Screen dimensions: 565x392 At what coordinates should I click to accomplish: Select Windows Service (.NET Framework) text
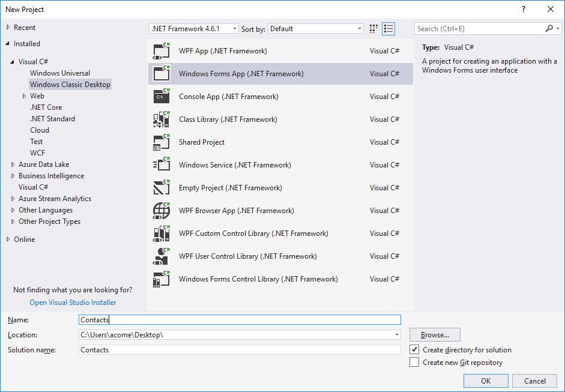click(x=235, y=165)
